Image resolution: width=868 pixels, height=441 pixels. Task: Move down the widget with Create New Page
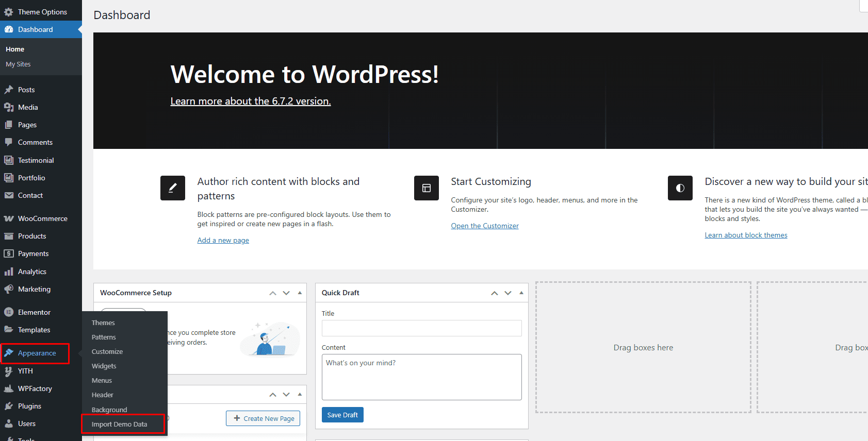click(x=286, y=395)
